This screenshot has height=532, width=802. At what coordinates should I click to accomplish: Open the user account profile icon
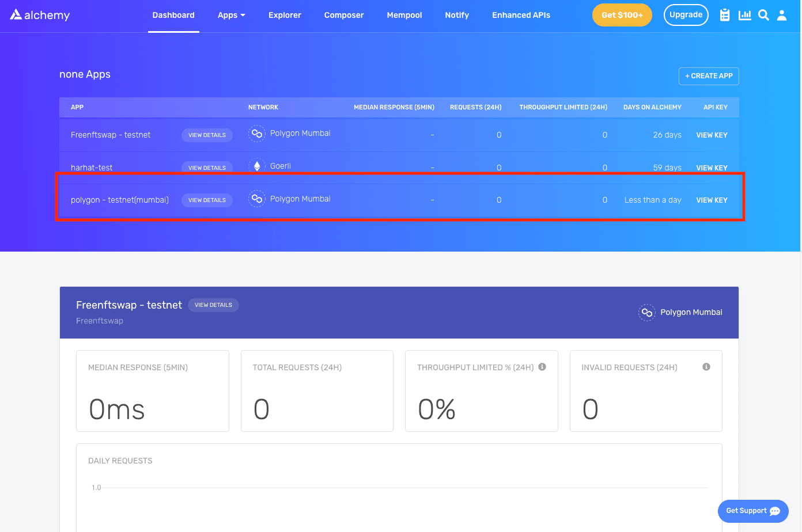coord(782,15)
